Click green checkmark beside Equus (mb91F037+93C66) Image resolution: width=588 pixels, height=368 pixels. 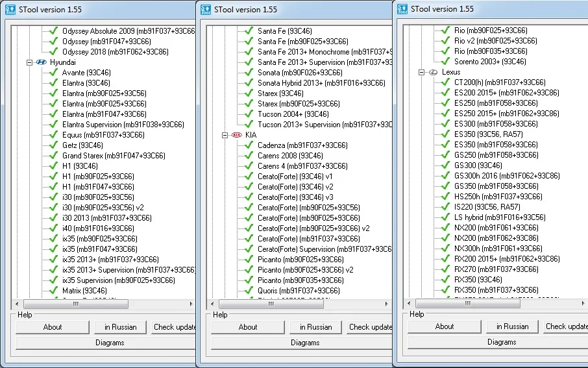coord(54,134)
